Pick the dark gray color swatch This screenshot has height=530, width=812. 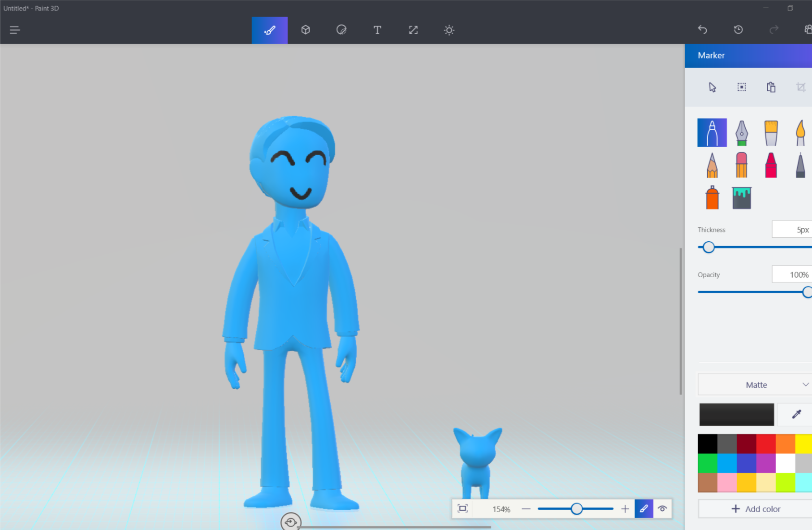click(x=727, y=444)
